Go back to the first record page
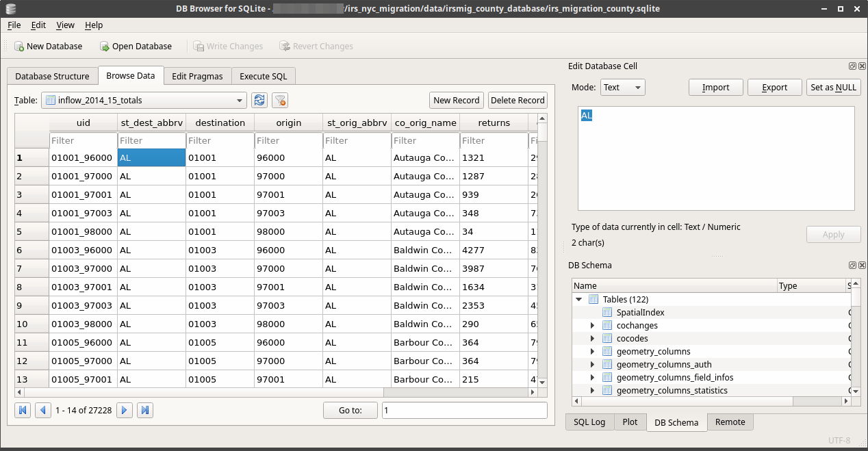Viewport: 868px width, 451px height. [23, 409]
